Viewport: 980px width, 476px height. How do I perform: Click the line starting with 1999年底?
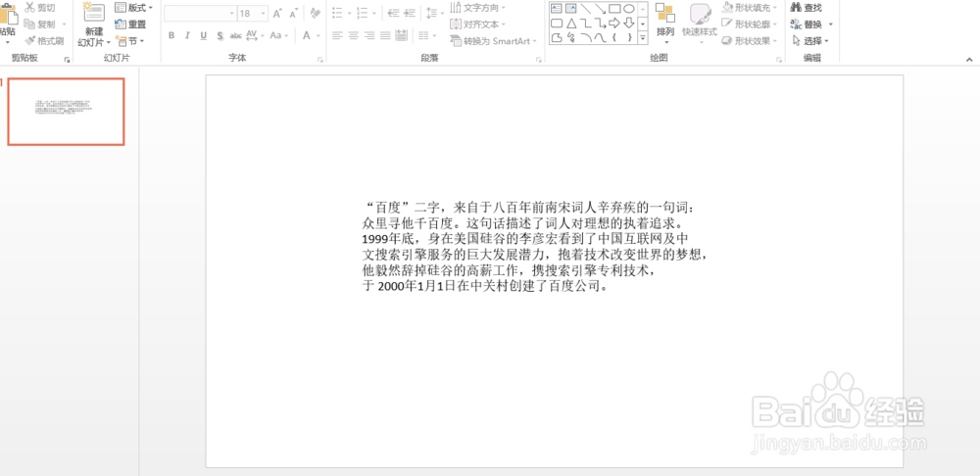click(525, 239)
